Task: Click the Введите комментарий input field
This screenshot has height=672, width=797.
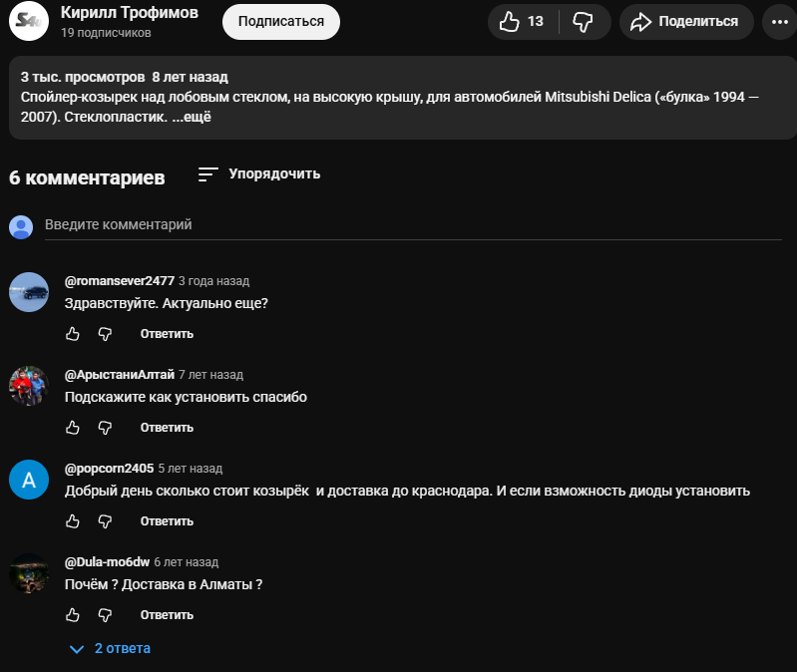Action: (x=399, y=225)
